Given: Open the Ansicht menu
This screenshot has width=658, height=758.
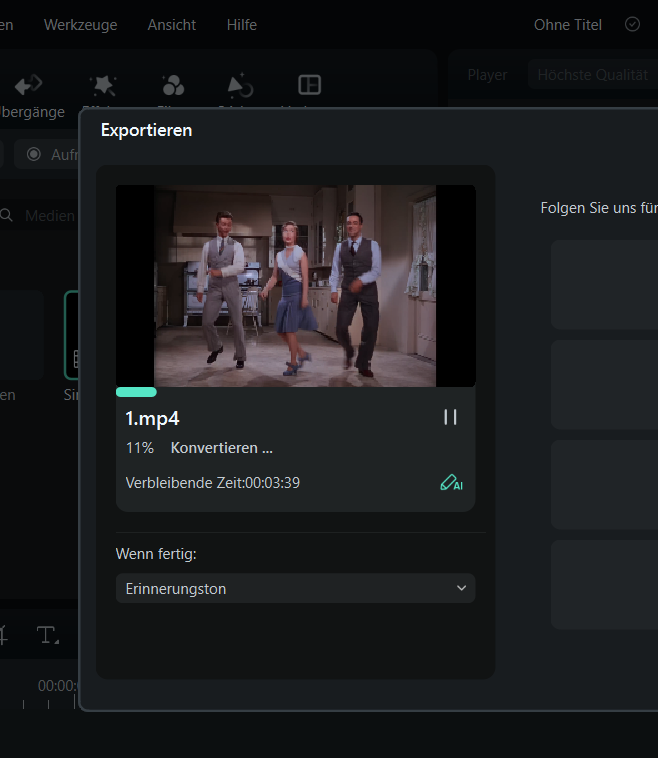Looking at the screenshot, I should [x=172, y=25].
